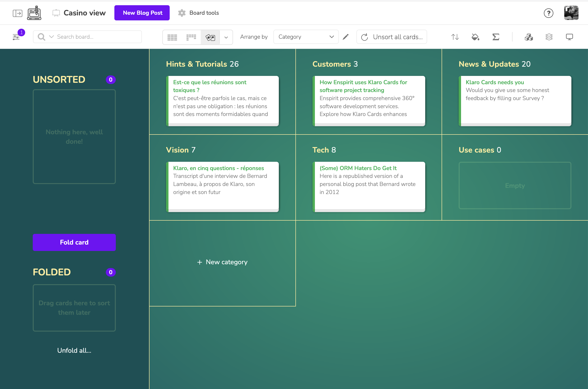Open the monitor display icon
Viewport: 588px width, 389px height.
(569, 37)
